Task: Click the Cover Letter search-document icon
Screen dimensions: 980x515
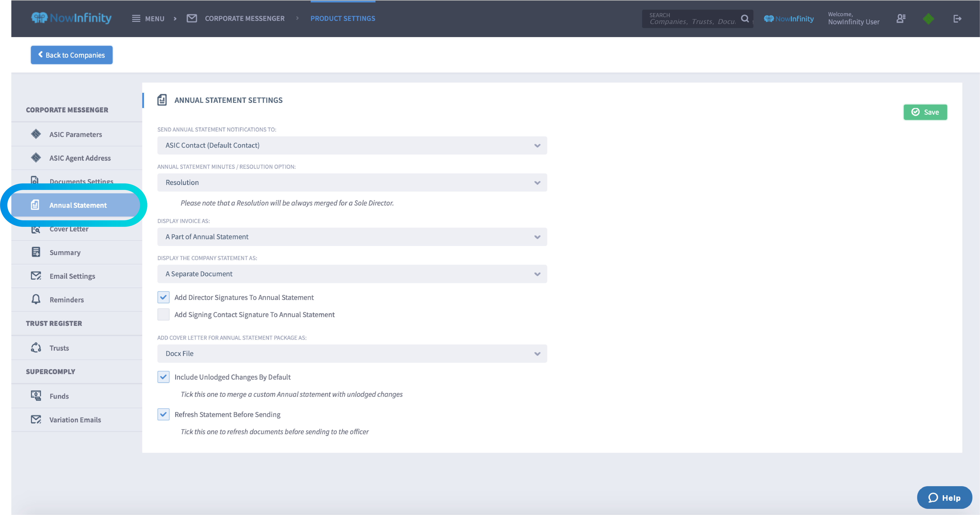Action: pos(36,229)
